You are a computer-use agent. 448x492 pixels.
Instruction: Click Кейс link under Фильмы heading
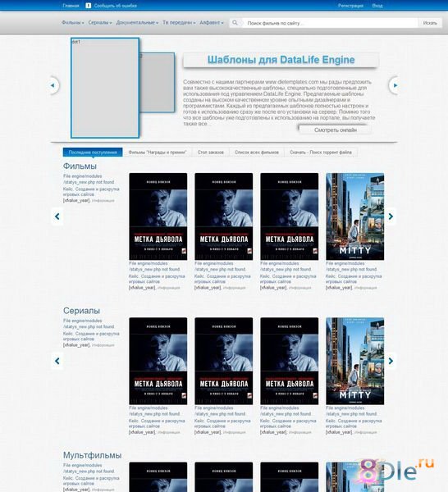pyautogui.click(x=91, y=192)
